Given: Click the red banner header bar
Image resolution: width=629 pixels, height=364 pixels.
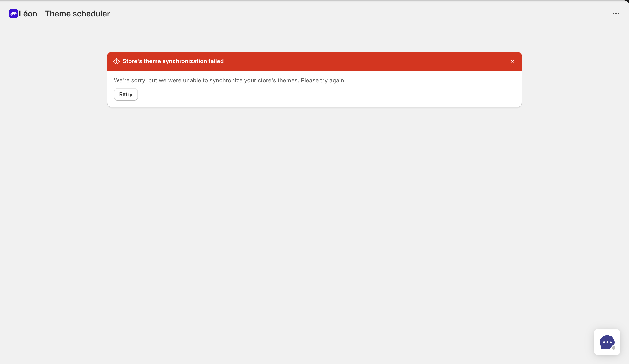Looking at the screenshot, I should (x=349, y=61).
